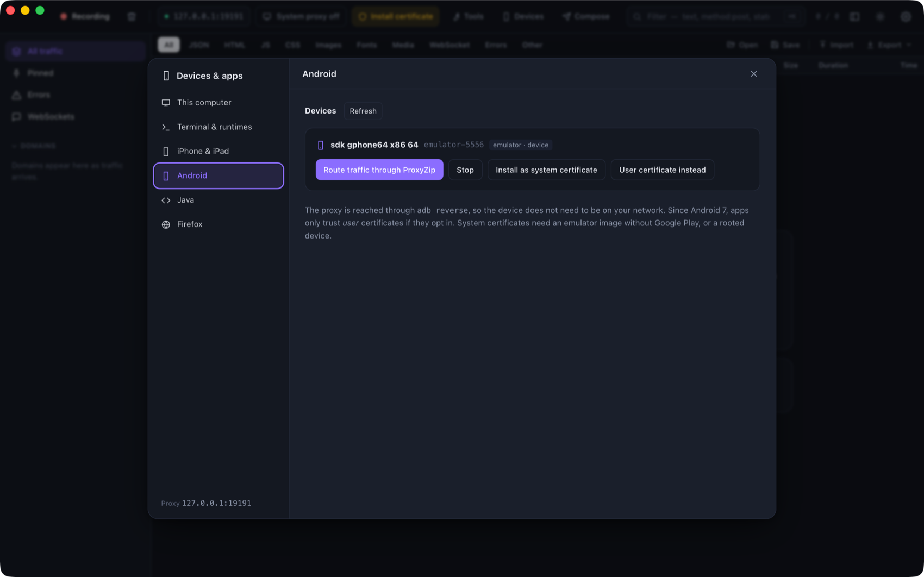Open the Tools toolbar item
The height and width of the screenshot is (577, 924).
468,16
